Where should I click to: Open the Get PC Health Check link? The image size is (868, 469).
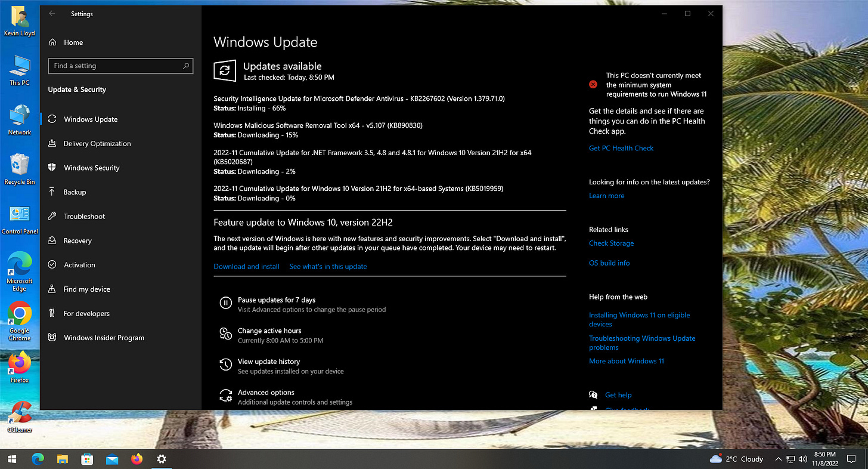(x=621, y=148)
